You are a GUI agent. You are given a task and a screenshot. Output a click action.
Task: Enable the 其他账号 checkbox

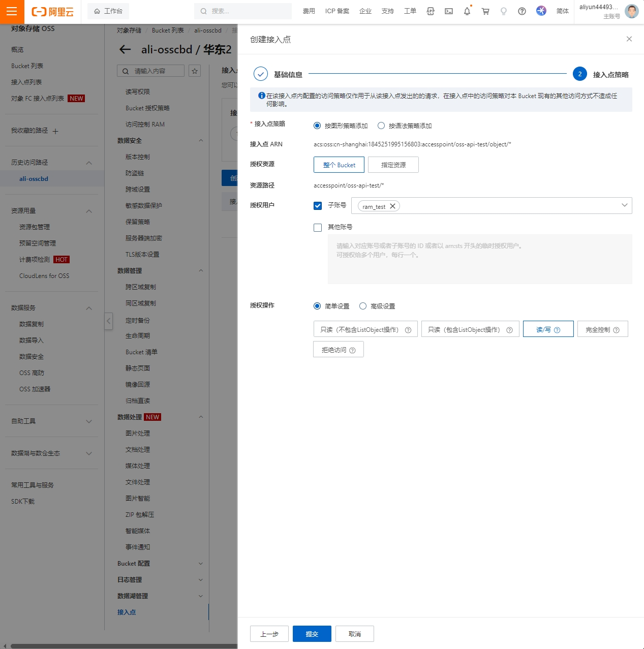pyautogui.click(x=318, y=228)
